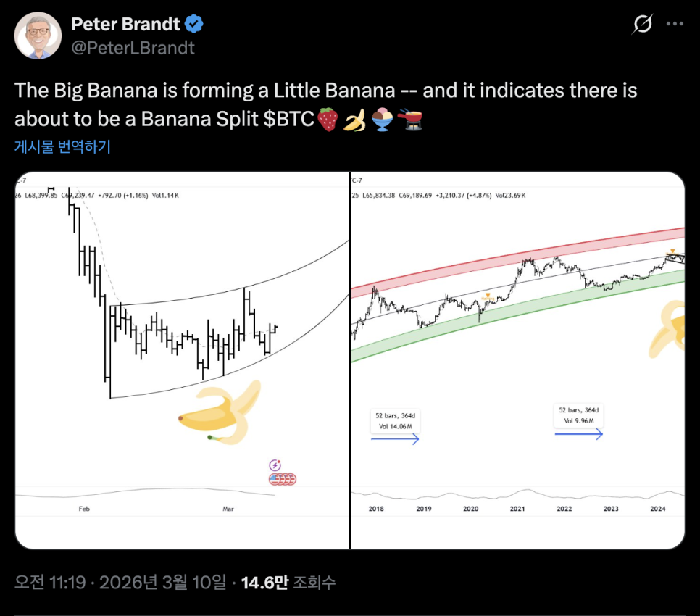Click the 게시물 번역하기 translate link
This screenshot has height=616, width=700.
point(62,147)
